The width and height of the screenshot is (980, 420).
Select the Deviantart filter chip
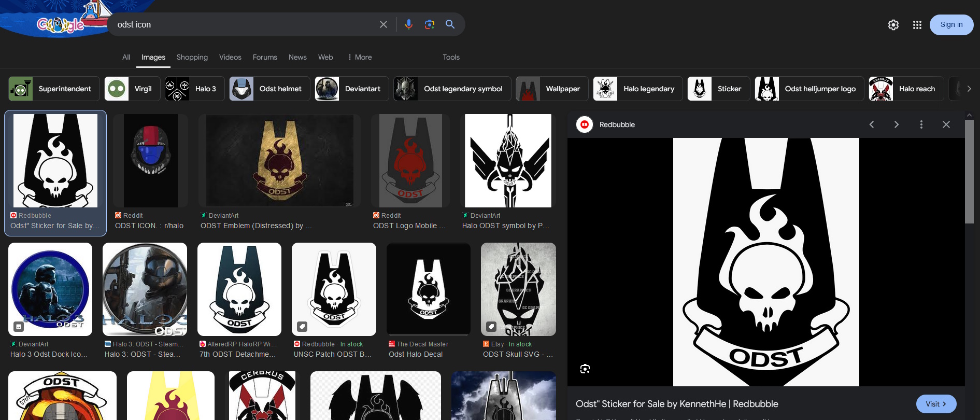point(352,89)
